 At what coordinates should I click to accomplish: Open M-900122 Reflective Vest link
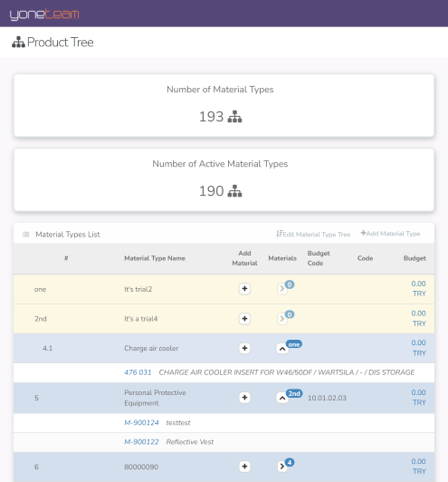click(141, 442)
